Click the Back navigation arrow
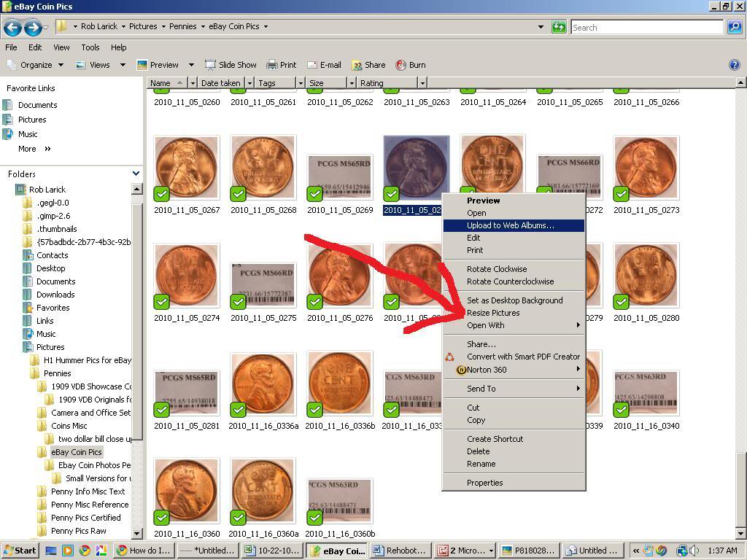 13,28
